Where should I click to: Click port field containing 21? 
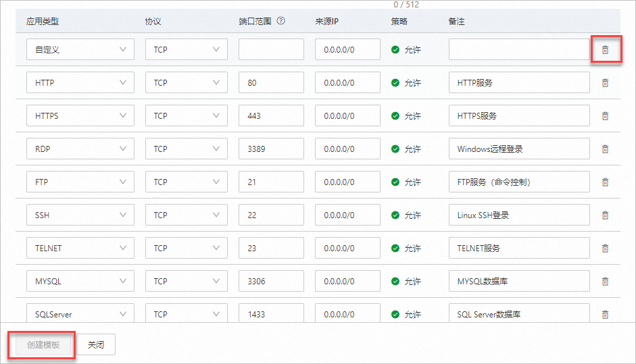(271, 182)
